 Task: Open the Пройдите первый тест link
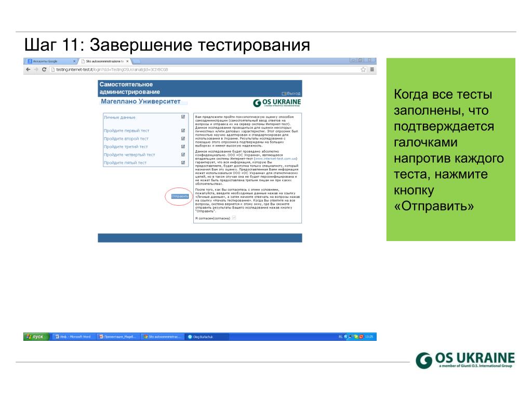126,130
